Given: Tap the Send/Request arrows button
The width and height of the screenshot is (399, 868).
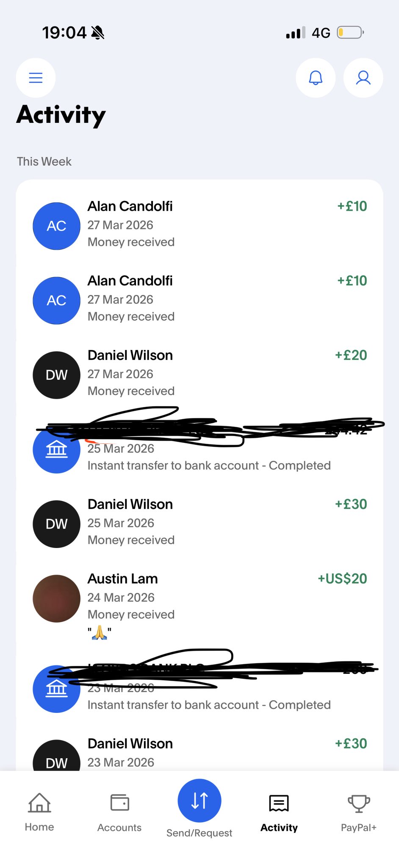Looking at the screenshot, I should tap(199, 800).
